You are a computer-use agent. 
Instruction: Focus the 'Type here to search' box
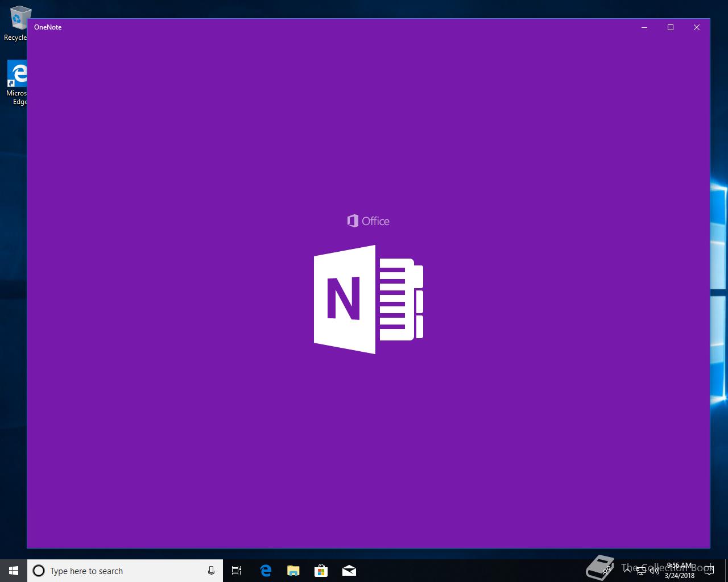125,571
